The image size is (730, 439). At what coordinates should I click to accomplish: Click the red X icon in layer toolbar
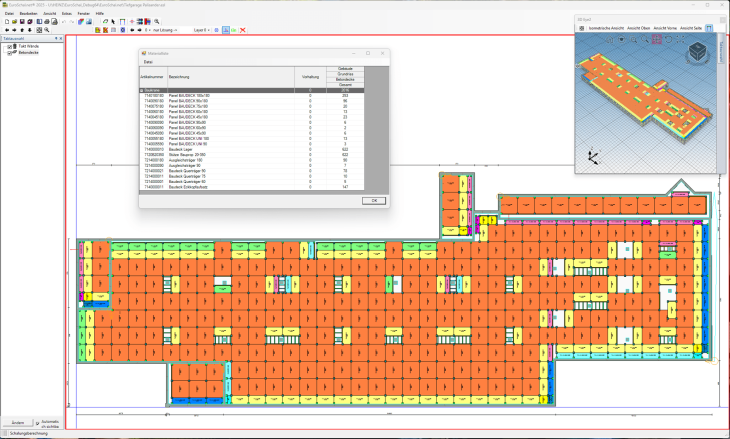243,30
